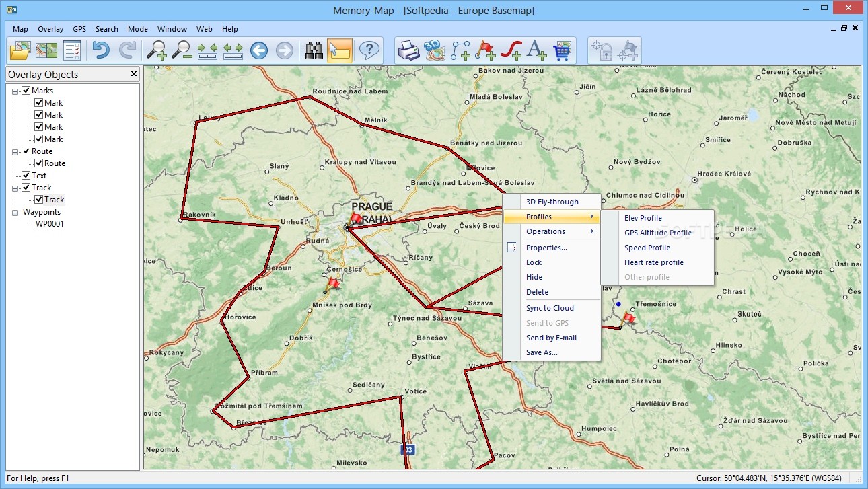This screenshot has width=868, height=489.
Task: Select the red flag mark on Prague
Action: (357, 218)
